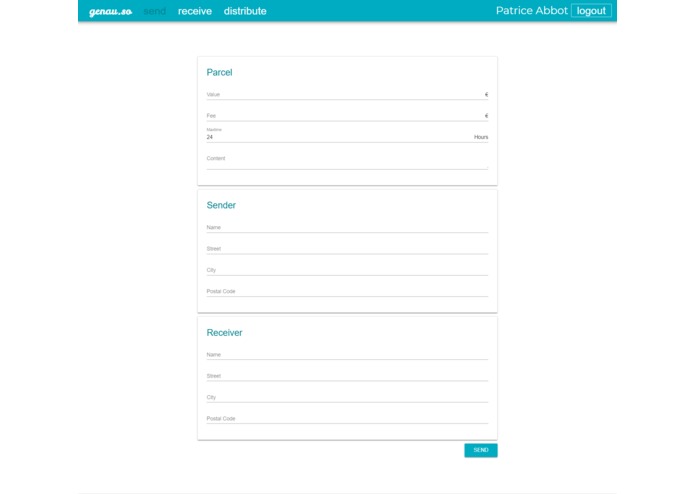Image resolution: width=695 pixels, height=494 pixels.
Task: Click the Receiver Name field
Action: coord(347,354)
